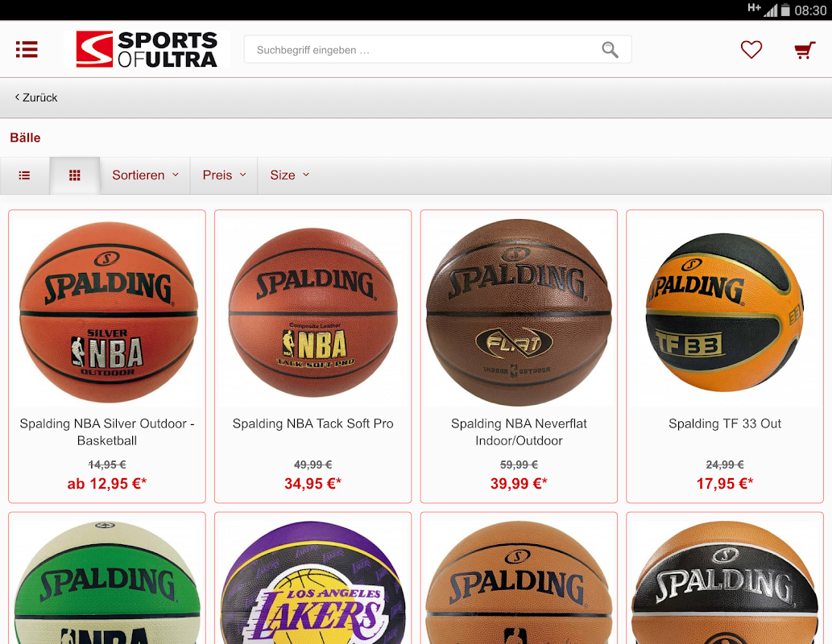
Task: Click the 39,99 € price
Action: (519, 484)
